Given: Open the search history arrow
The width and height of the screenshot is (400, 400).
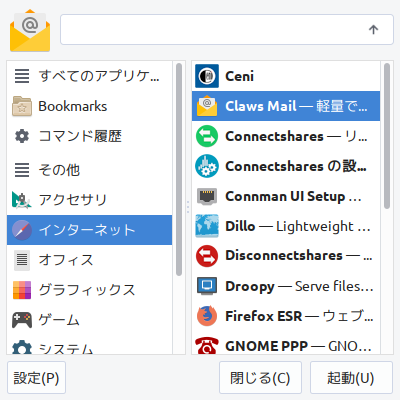Looking at the screenshot, I should [x=373, y=30].
